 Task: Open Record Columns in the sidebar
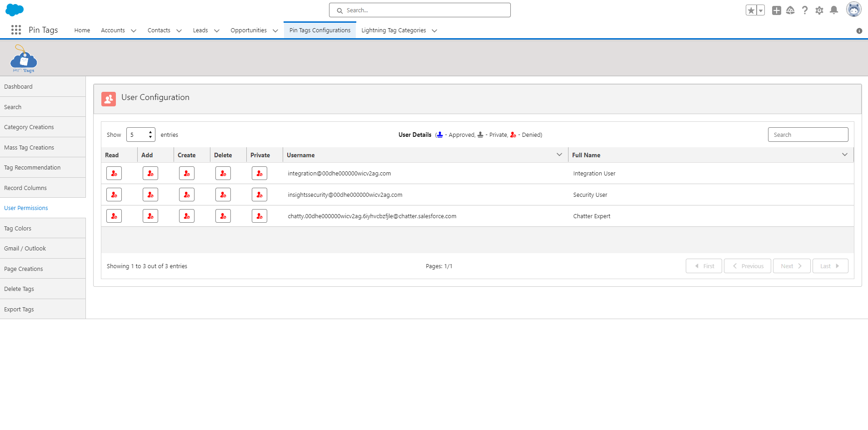[43, 188]
